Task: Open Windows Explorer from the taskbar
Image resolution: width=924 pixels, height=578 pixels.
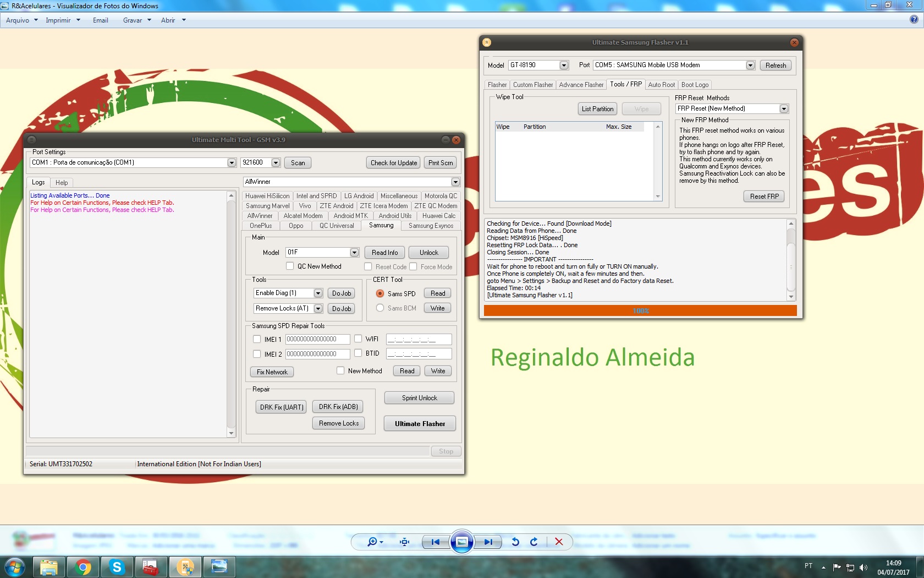Action: [x=49, y=567]
